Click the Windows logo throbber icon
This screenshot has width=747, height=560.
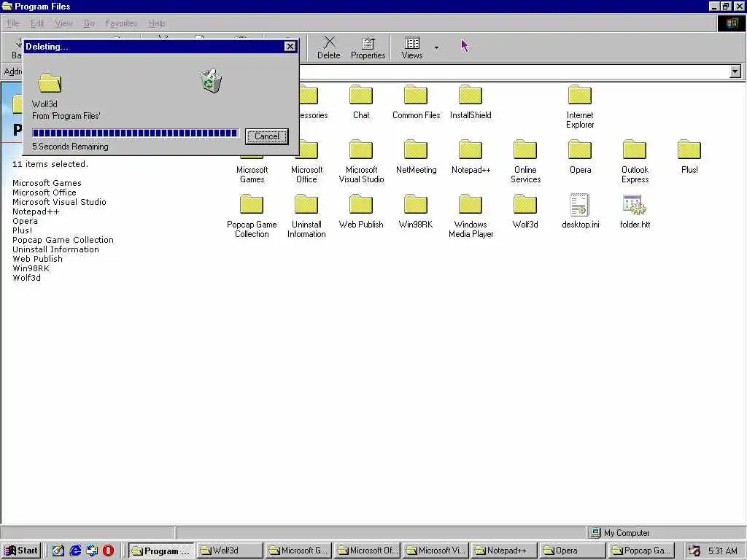(x=732, y=23)
